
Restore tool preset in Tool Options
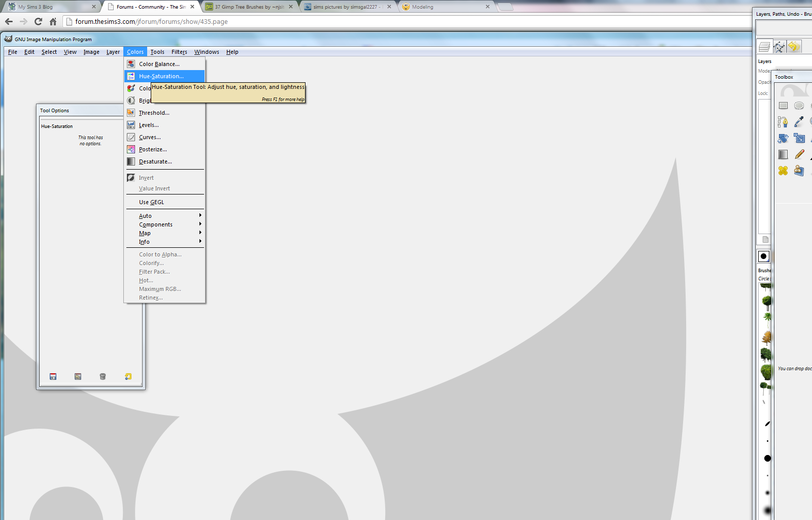78,376
